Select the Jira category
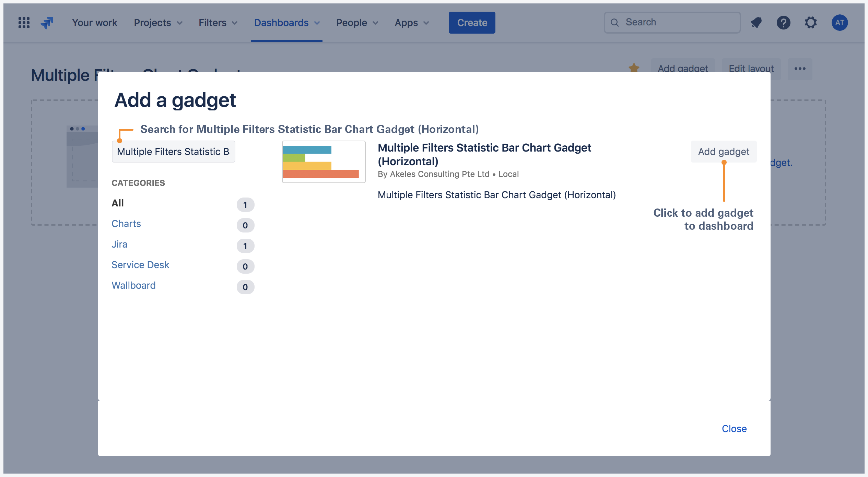 pos(119,244)
